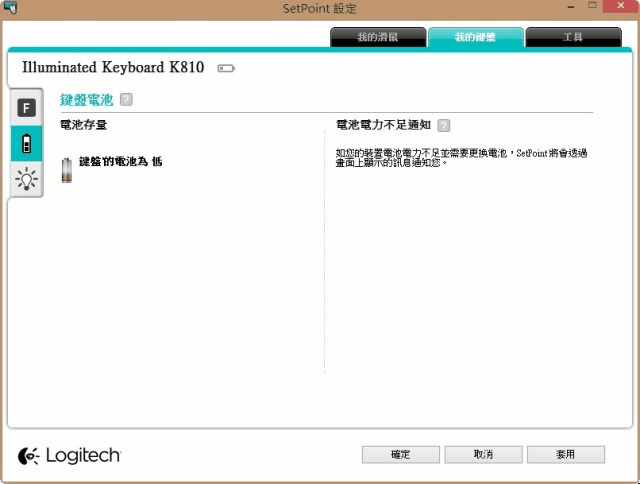Apply changes with 套用 button
The image size is (640, 484).
(x=566, y=454)
